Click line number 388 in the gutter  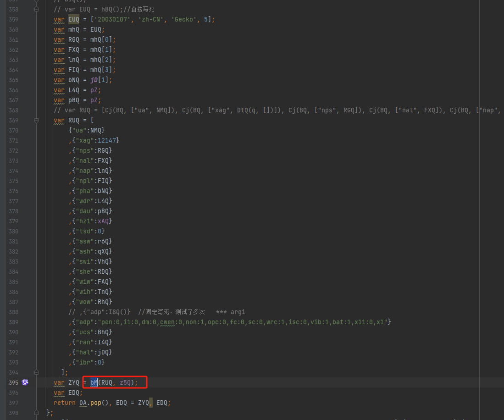(x=13, y=312)
